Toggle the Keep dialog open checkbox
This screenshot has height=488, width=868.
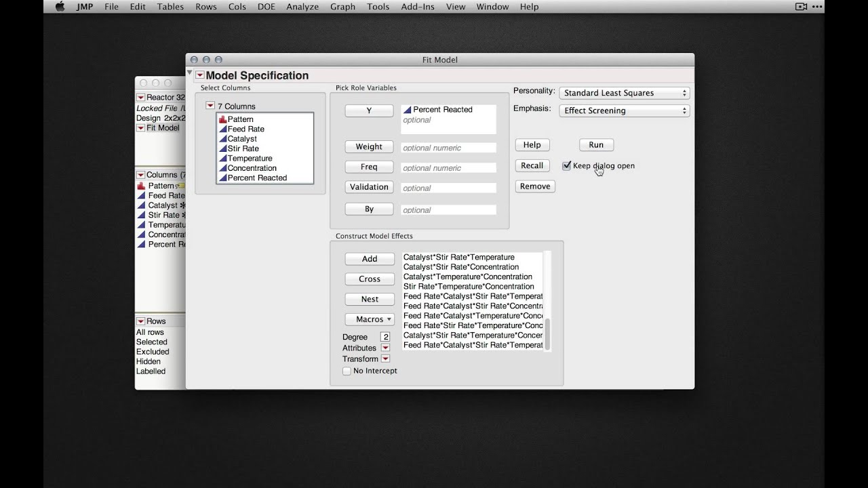tap(567, 165)
